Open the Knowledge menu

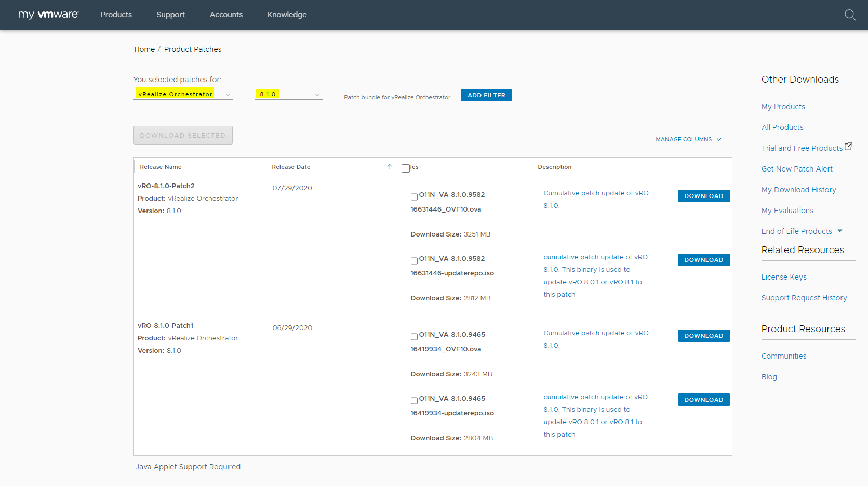click(x=287, y=15)
